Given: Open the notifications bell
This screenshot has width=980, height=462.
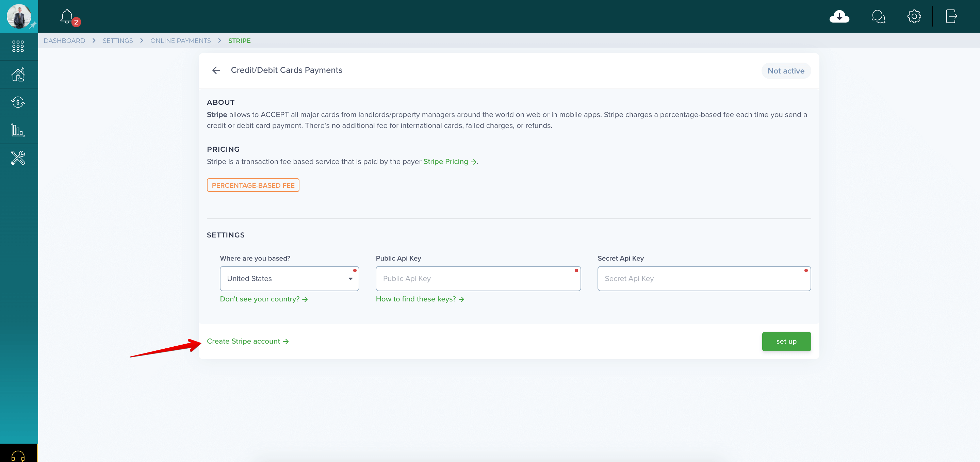Looking at the screenshot, I should [67, 16].
